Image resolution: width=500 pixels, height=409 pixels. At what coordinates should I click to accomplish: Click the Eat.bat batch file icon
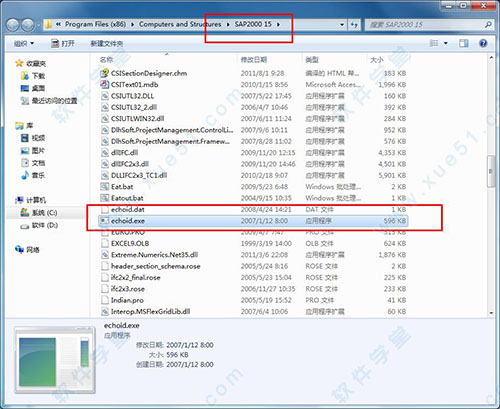(x=105, y=187)
